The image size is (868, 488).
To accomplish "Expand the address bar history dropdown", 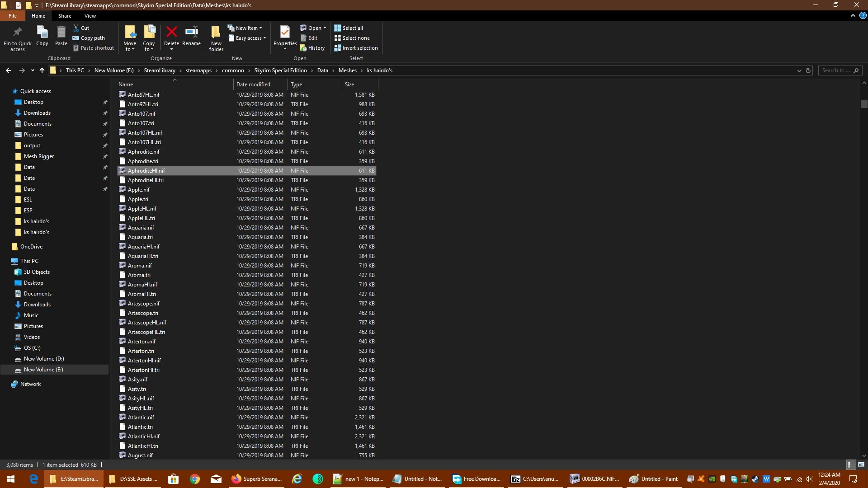I will click(x=799, y=70).
